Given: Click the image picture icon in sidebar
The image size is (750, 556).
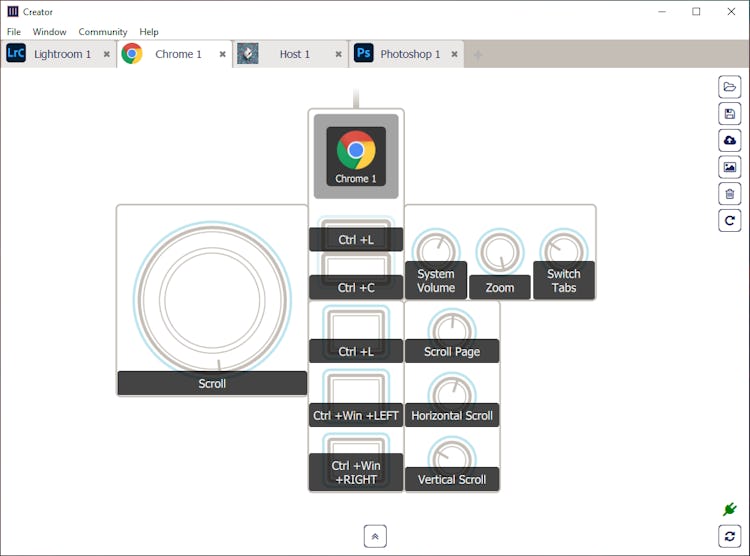Looking at the screenshot, I should 729,167.
